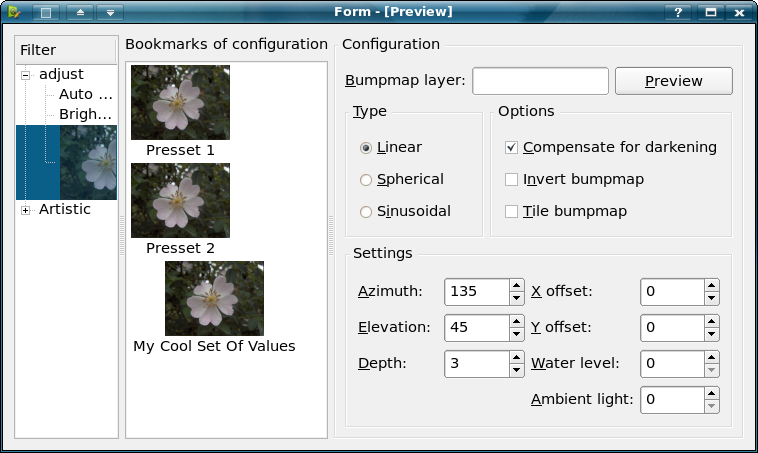This screenshot has width=758, height=453.
Task: Select the Spherical type radio button
Action: pos(366,180)
